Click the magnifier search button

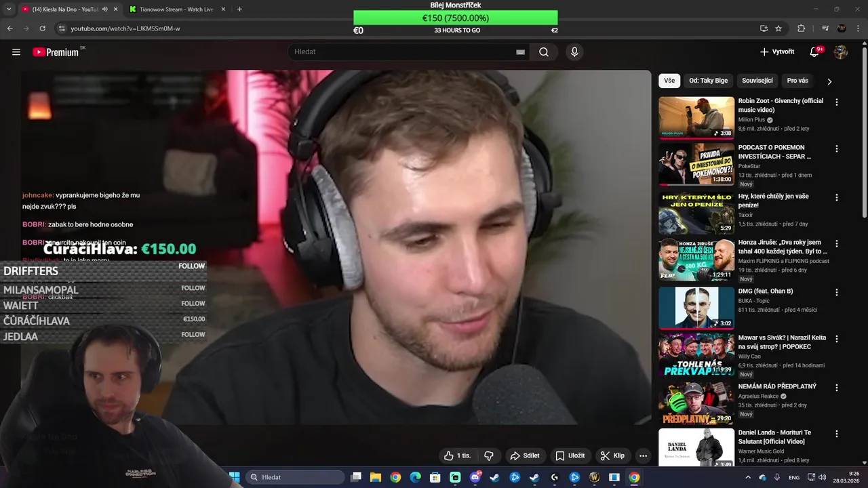tap(544, 52)
